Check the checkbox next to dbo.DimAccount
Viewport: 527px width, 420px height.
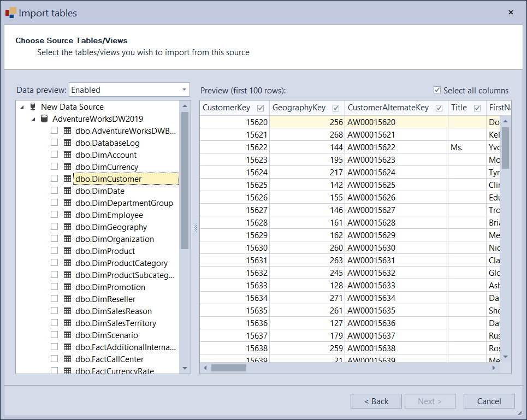(x=54, y=155)
